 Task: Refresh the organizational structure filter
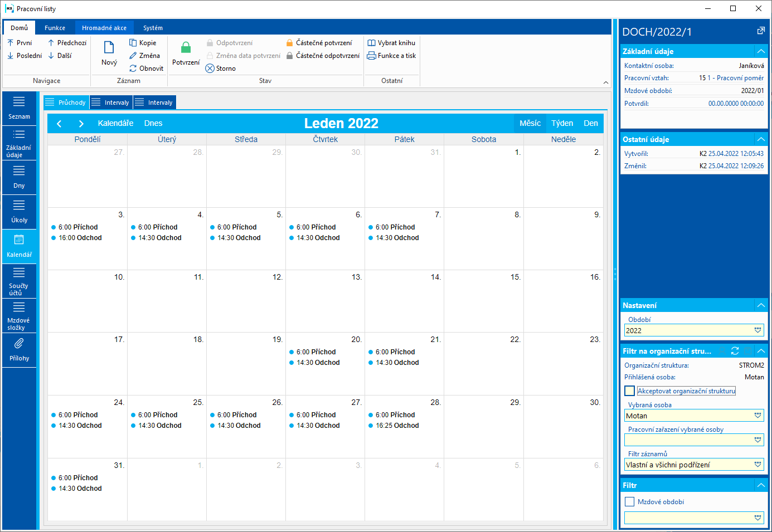(735, 351)
